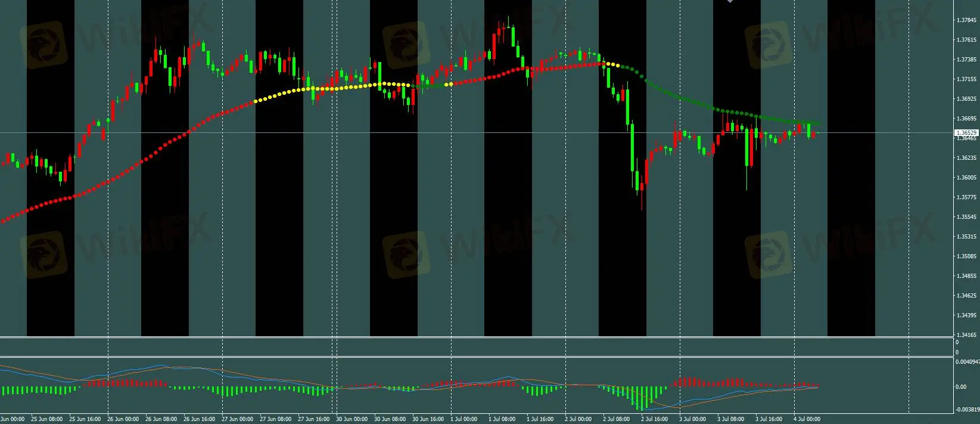This screenshot has height=424, width=980.
Task: Select the deepest green MACD histogram bar
Action: [641, 398]
